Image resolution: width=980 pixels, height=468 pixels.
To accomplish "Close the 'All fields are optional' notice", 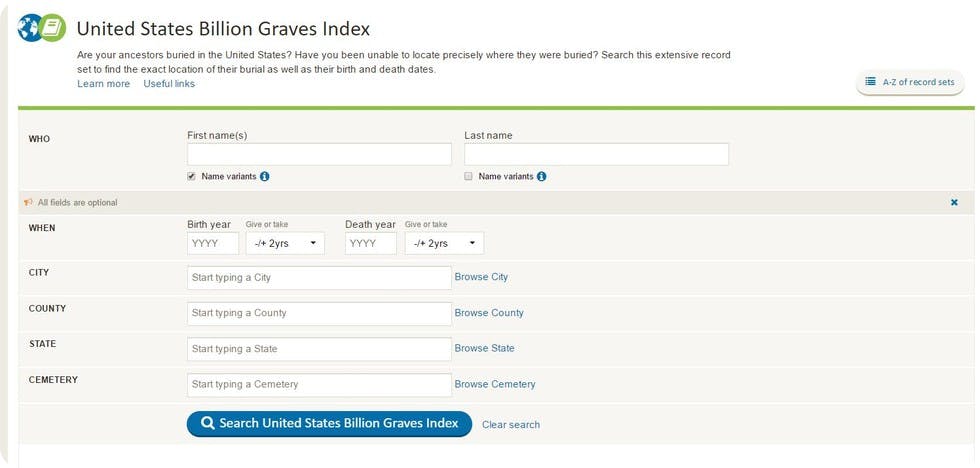I will (954, 202).
